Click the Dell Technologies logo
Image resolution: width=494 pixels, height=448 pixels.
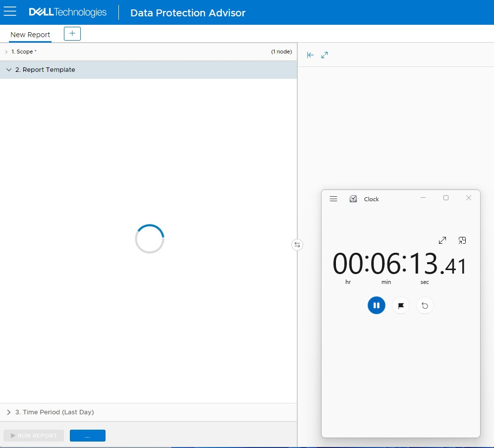coord(68,12)
